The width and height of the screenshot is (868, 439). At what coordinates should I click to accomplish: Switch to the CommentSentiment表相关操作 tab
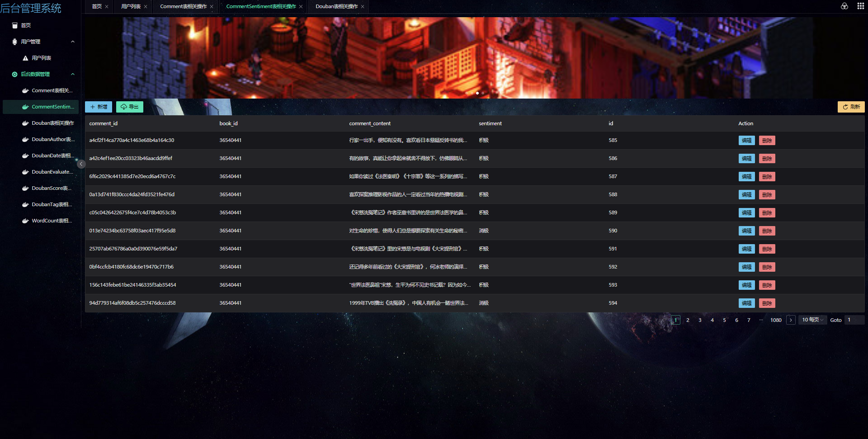(261, 7)
